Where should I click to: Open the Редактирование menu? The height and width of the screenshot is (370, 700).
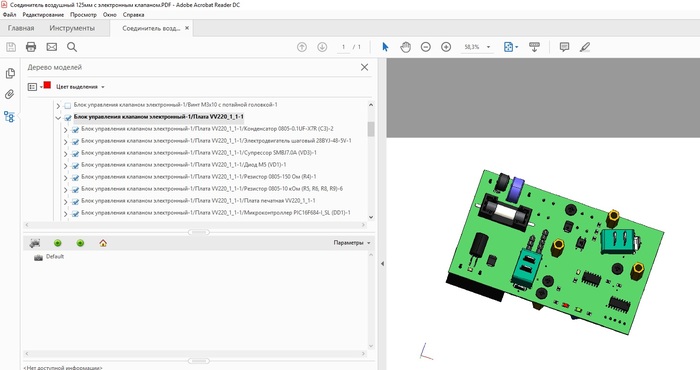click(43, 15)
